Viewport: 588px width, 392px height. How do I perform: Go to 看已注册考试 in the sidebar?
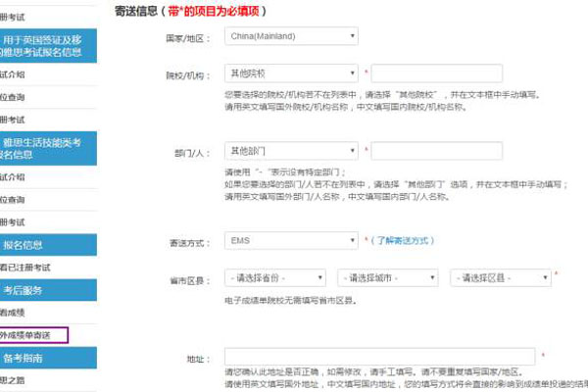[x=29, y=267]
